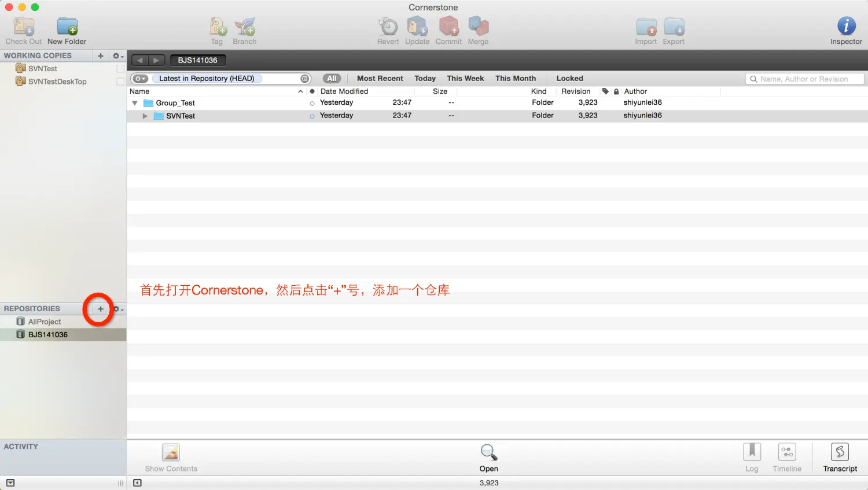The image size is (868, 490).
Task: Open Repositories gear menu
Action: 118,309
